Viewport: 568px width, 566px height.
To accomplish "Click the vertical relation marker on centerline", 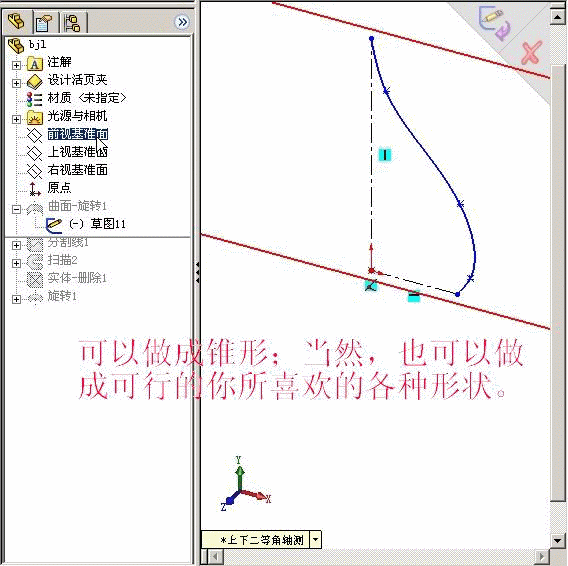I will 385,155.
